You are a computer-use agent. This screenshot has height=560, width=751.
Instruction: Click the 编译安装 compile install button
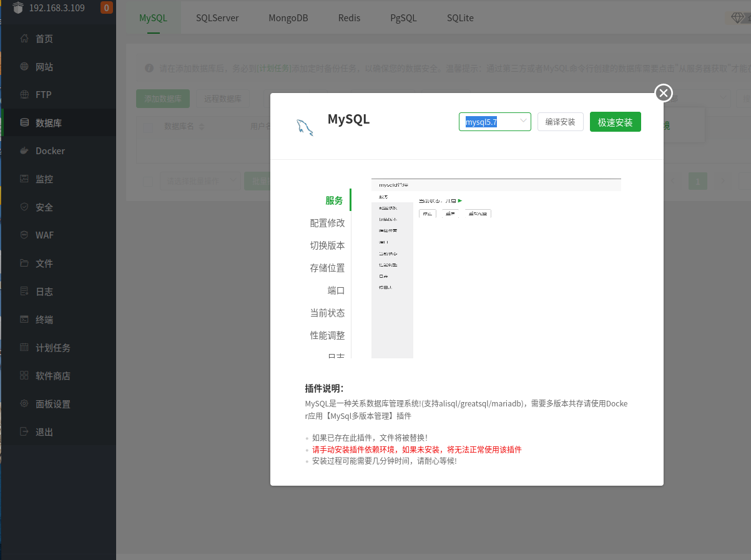561,122
